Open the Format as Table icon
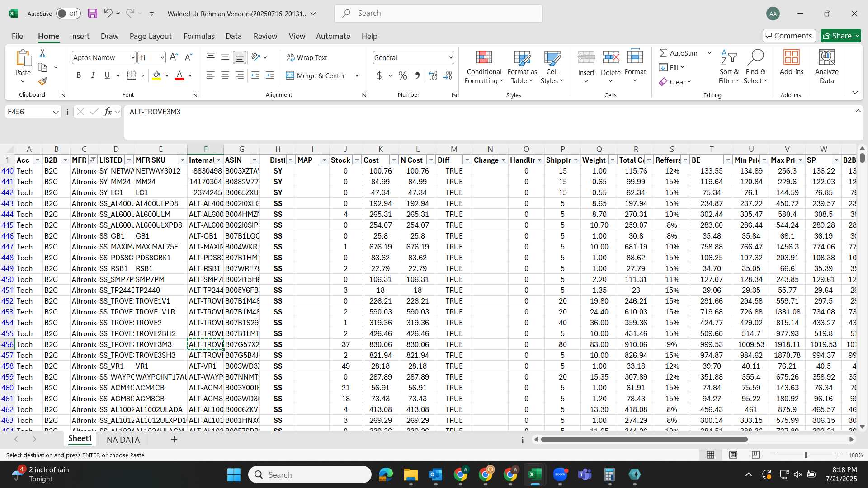The height and width of the screenshot is (488, 868). point(522,57)
